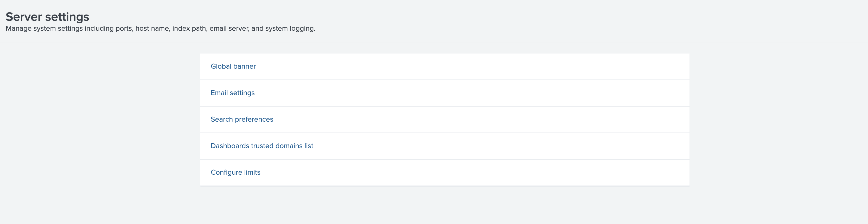Click the word 'Server' in the title
This screenshot has height=224, width=868.
(x=24, y=17)
